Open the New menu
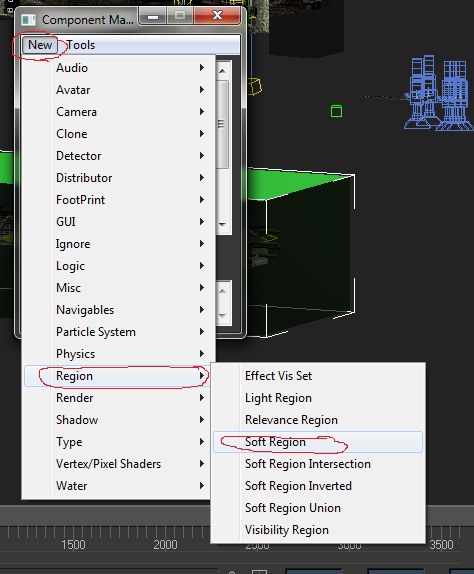 pyautogui.click(x=40, y=45)
